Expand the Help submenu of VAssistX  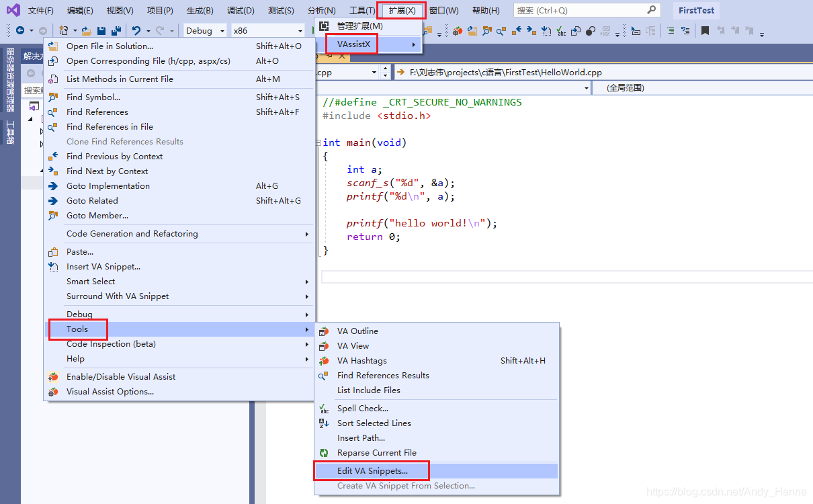[x=179, y=359]
